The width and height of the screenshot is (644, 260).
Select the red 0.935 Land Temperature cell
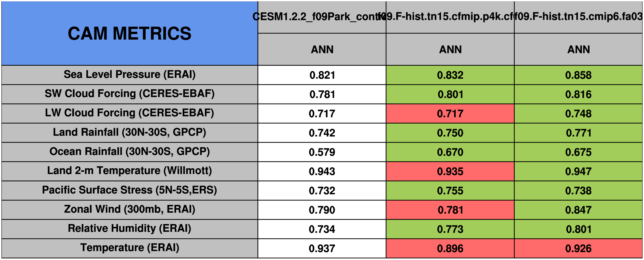click(x=450, y=171)
